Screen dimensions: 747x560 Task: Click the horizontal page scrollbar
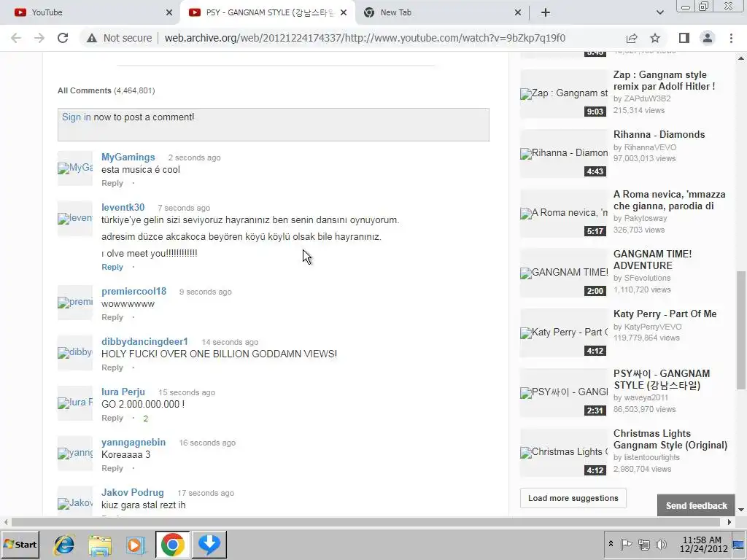[366, 522]
